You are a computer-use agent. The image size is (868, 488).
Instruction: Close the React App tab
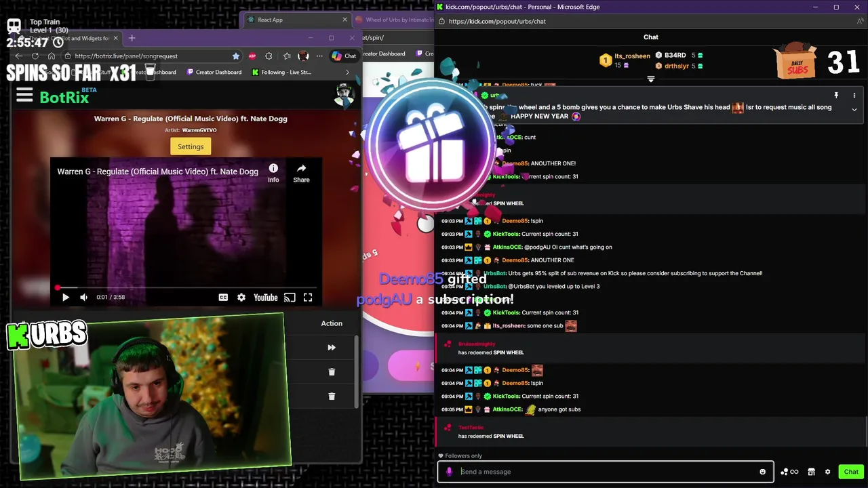[344, 20]
